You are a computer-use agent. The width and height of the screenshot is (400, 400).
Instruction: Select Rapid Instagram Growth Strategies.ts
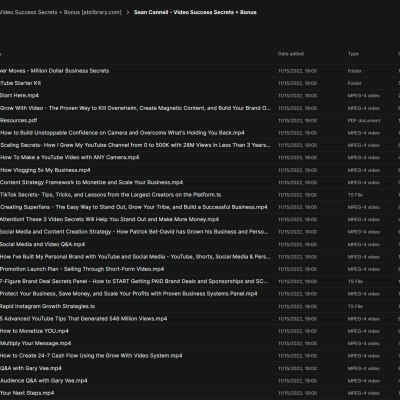(x=47, y=306)
